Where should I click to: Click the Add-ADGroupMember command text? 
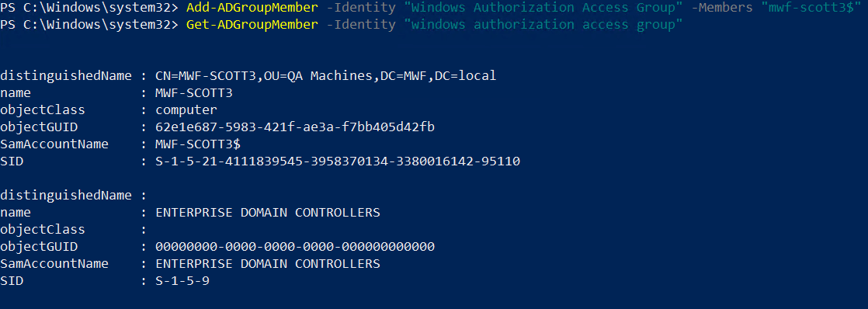(x=252, y=8)
